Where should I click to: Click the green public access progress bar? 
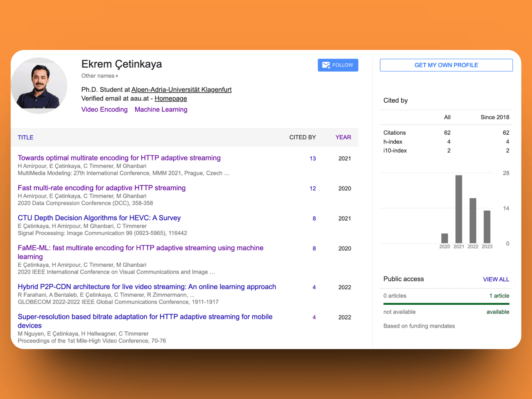click(446, 304)
